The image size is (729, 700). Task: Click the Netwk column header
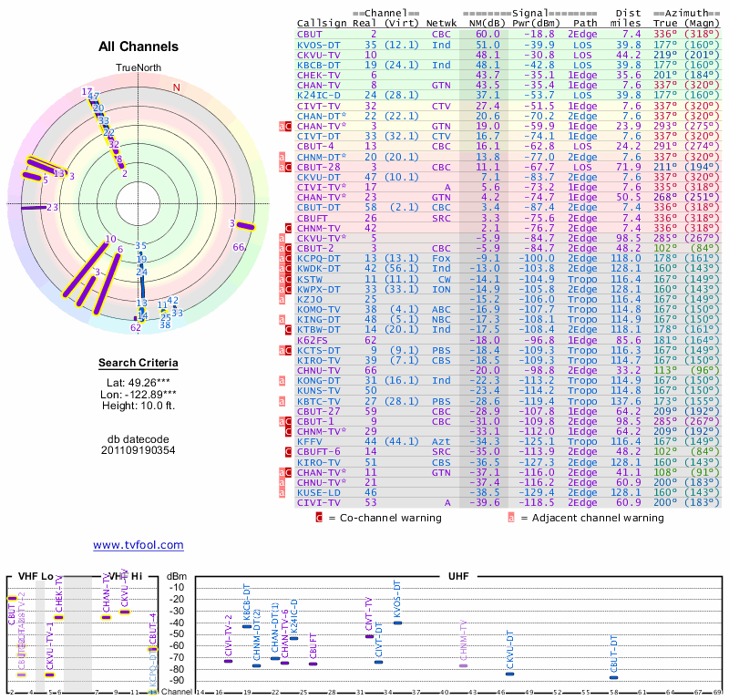tap(441, 24)
